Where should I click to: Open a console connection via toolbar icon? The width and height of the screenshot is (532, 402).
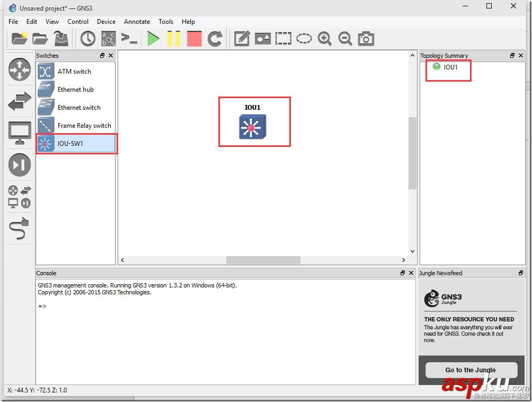click(128, 38)
